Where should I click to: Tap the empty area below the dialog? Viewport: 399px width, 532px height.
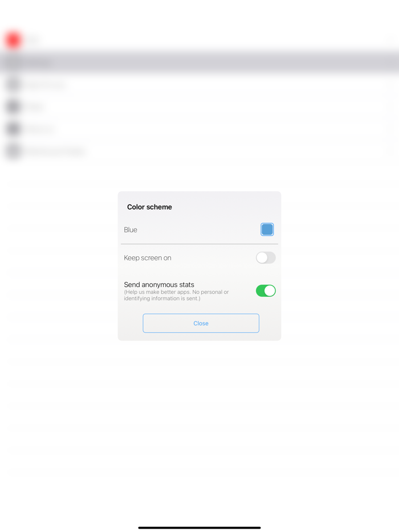(199, 424)
